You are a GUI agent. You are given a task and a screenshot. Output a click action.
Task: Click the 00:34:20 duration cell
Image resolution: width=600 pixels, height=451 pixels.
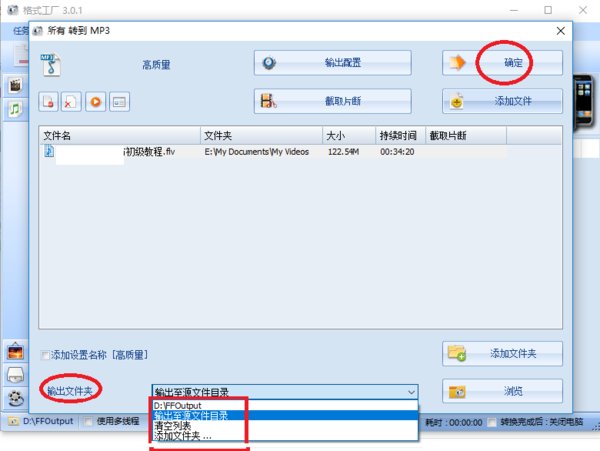pyautogui.click(x=397, y=152)
